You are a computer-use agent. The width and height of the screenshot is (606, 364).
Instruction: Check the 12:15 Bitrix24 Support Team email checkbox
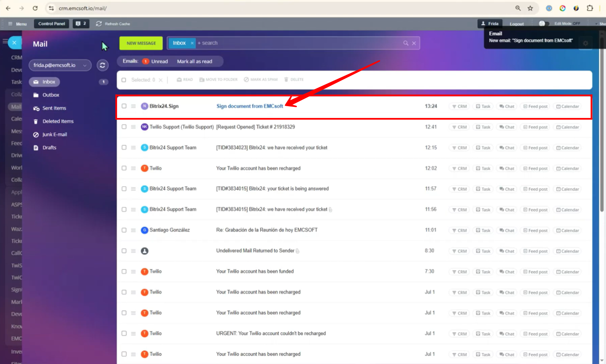click(x=124, y=148)
